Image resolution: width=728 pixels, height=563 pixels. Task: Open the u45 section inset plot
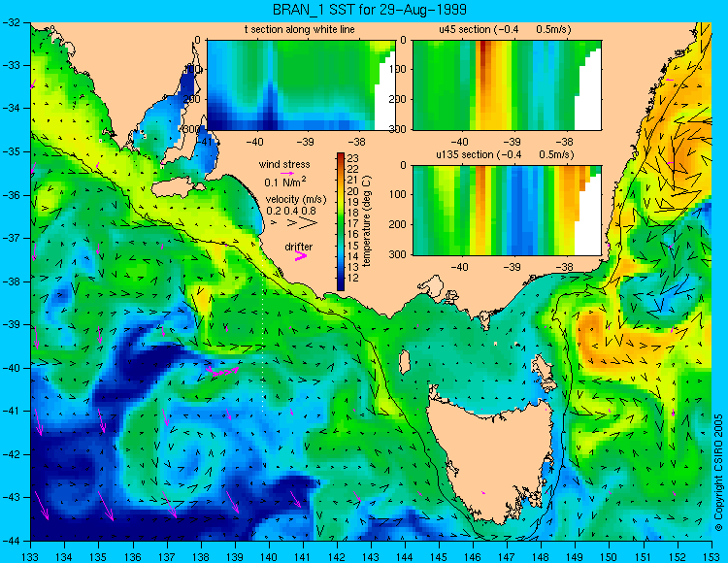507,85
